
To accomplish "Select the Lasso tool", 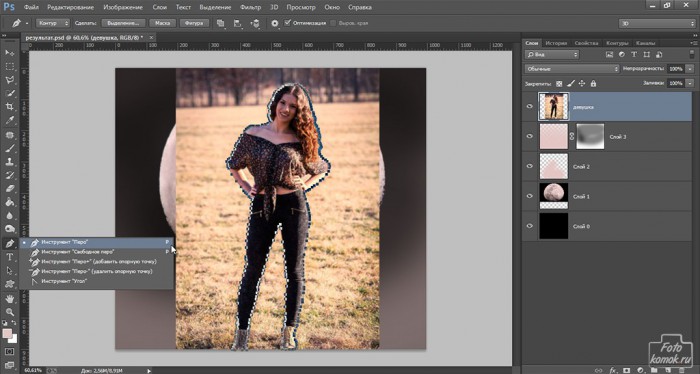I will [x=9, y=79].
